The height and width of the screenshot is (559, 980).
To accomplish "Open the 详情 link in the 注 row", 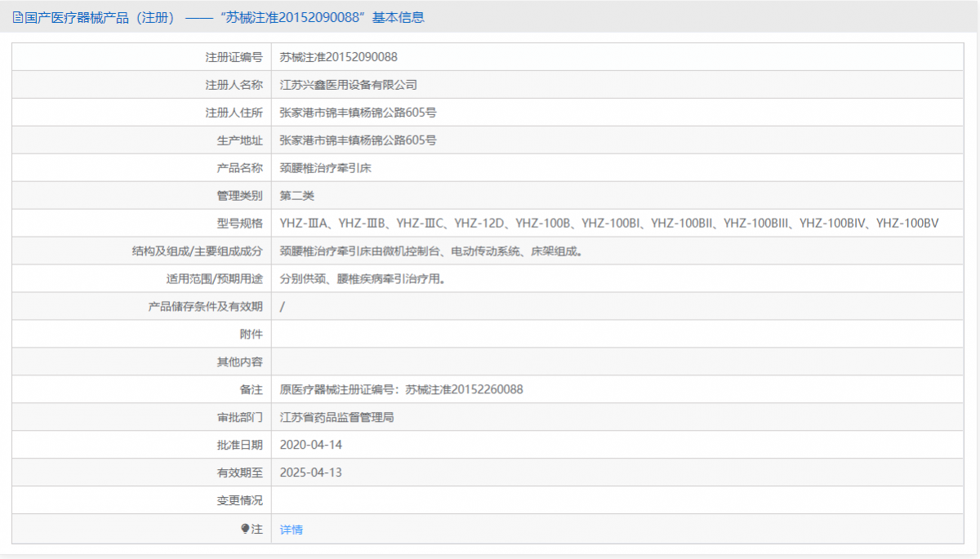I will coord(292,530).
